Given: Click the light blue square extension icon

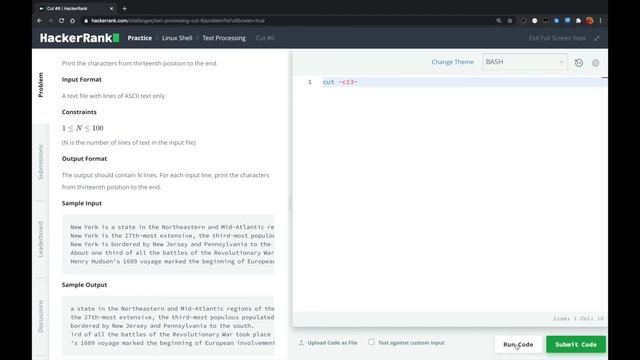Looking at the screenshot, I should 567,20.
